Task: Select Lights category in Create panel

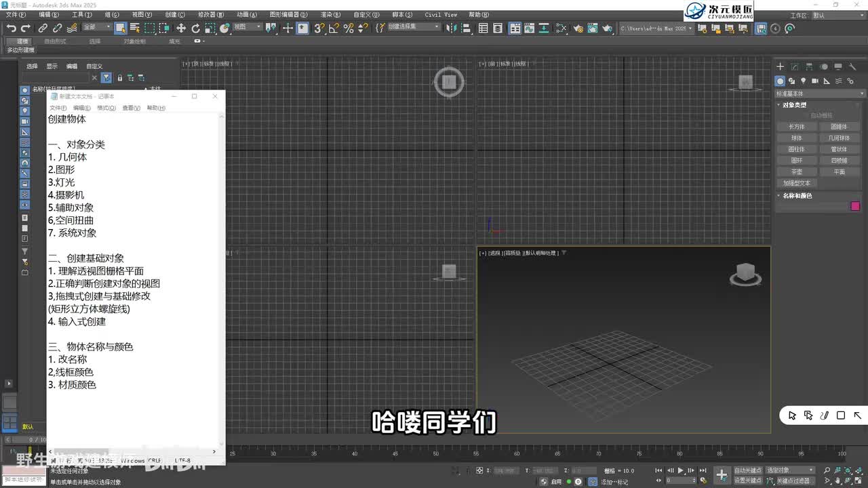Action: click(x=803, y=81)
